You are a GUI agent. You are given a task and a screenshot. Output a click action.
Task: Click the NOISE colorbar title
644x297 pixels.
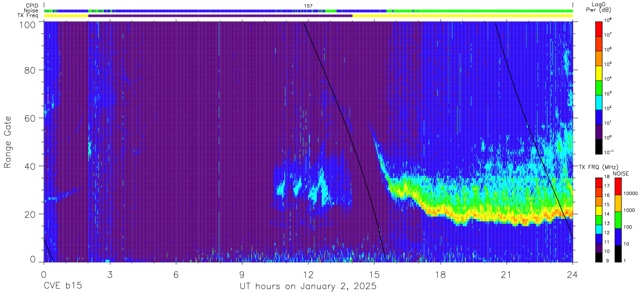pyautogui.click(x=620, y=173)
